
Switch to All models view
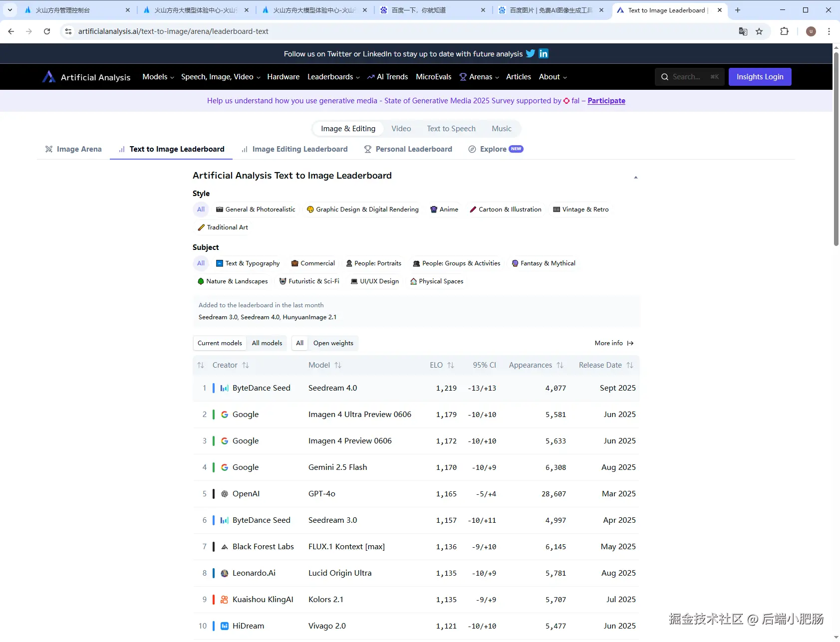pyautogui.click(x=267, y=343)
